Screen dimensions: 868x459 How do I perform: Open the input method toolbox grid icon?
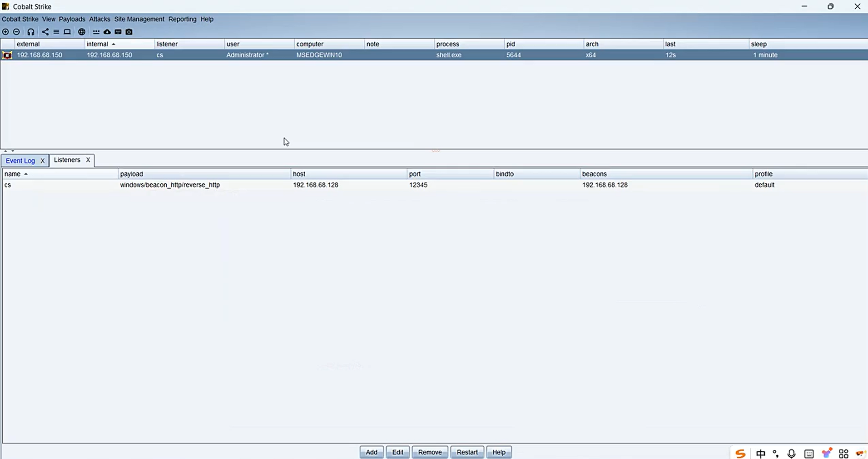843,454
